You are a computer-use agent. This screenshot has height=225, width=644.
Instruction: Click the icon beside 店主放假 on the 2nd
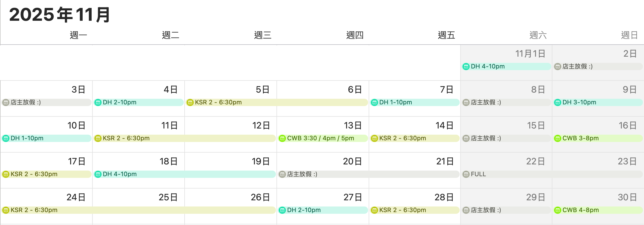coord(557,66)
